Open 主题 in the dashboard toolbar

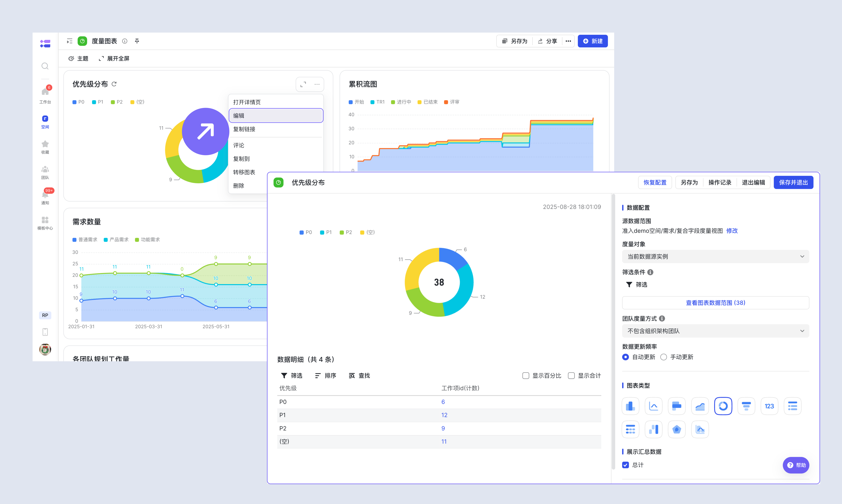click(x=78, y=58)
